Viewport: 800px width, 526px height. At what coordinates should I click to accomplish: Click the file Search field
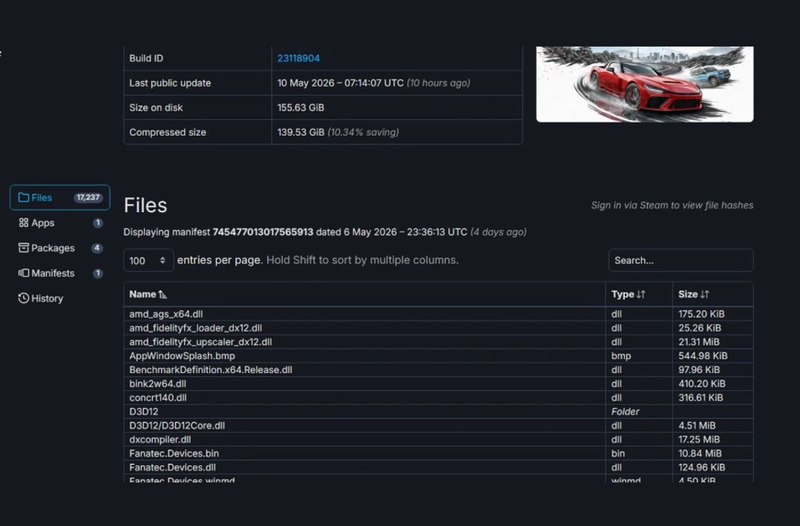coord(681,260)
